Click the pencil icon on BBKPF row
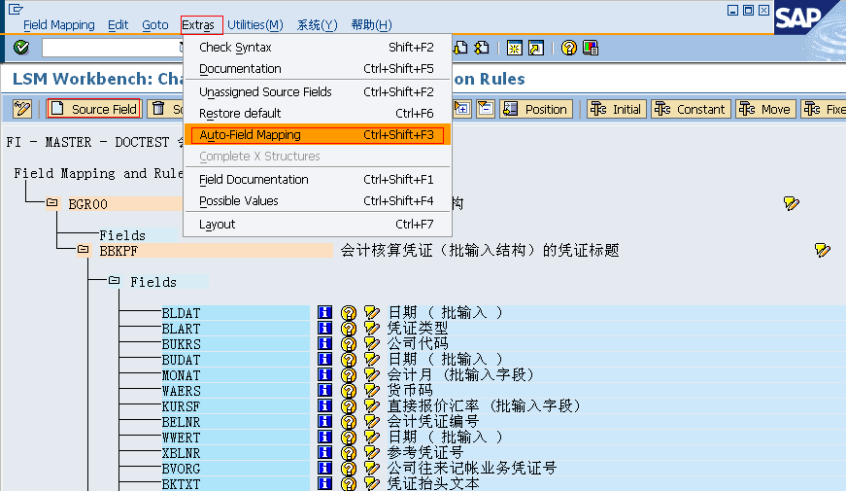Image resolution: width=846 pixels, height=493 pixels. pyautogui.click(x=822, y=250)
